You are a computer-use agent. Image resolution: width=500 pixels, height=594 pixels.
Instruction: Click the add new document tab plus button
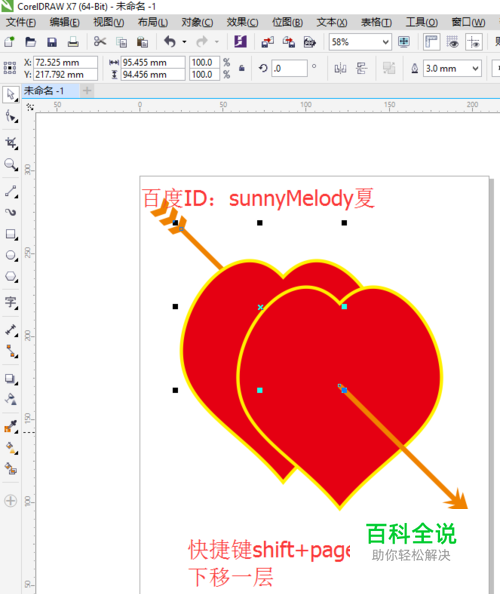(x=87, y=91)
